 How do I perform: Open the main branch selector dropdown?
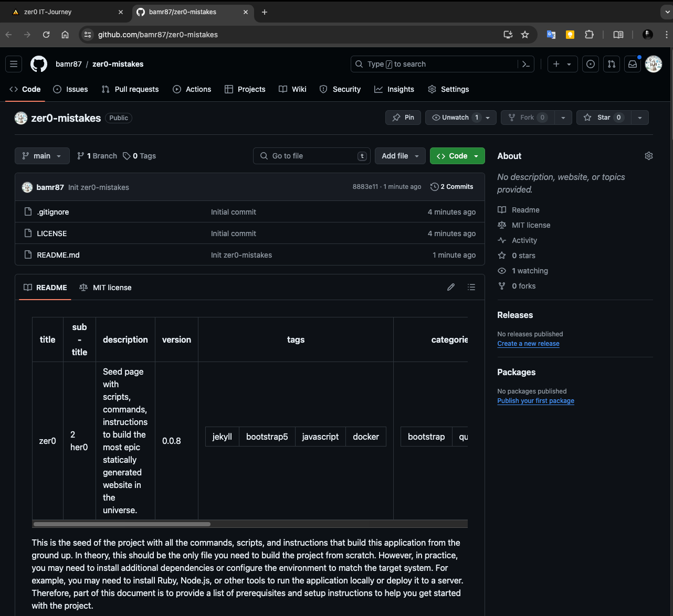click(41, 156)
